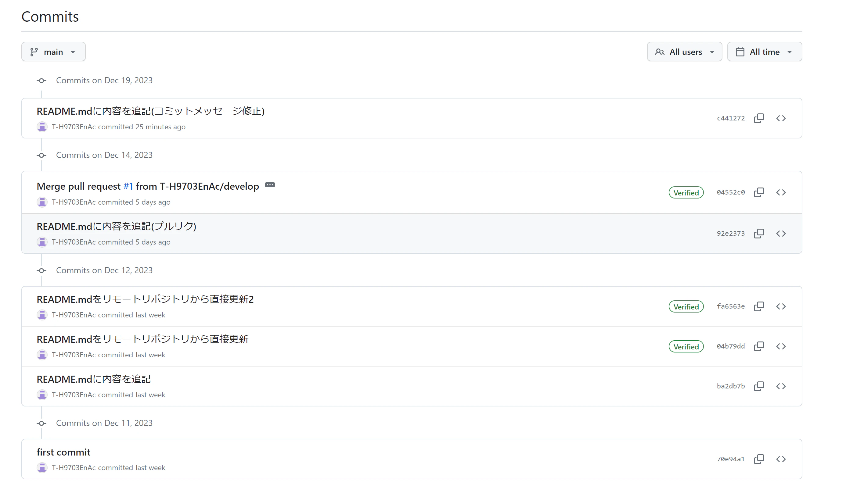Viewport: 864px width, 504px height.
Task: Copy full SHA for commit 04552c0
Action: coord(759,192)
